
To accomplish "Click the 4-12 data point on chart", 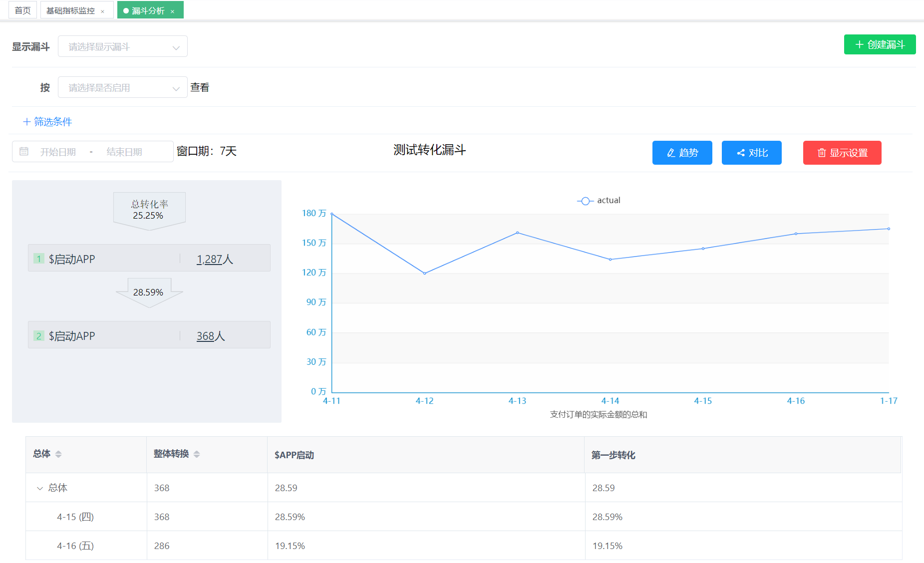I will tap(425, 273).
